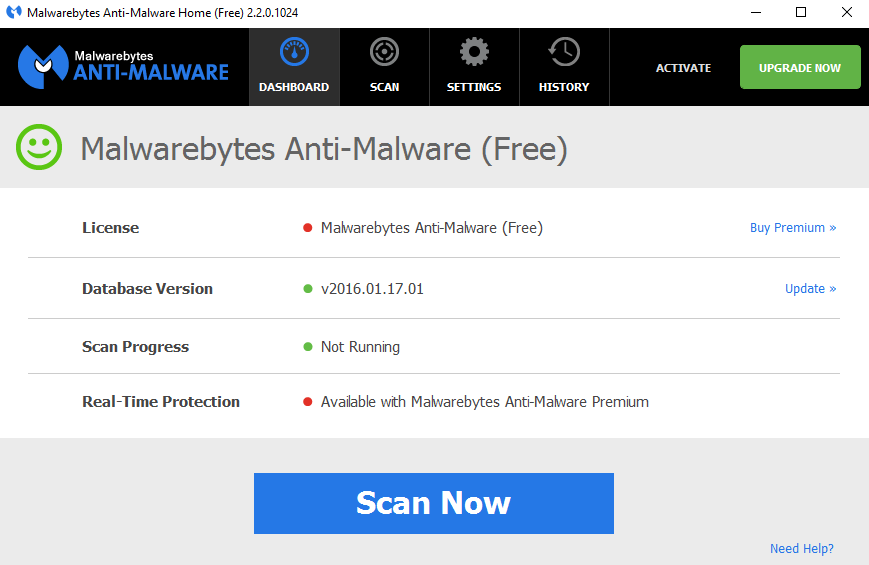Follow the Buy Premium link

click(x=793, y=228)
